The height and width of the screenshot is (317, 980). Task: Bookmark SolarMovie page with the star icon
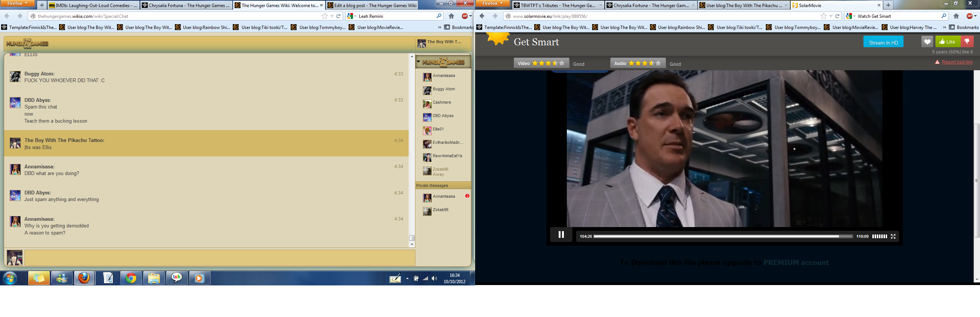[824, 16]
